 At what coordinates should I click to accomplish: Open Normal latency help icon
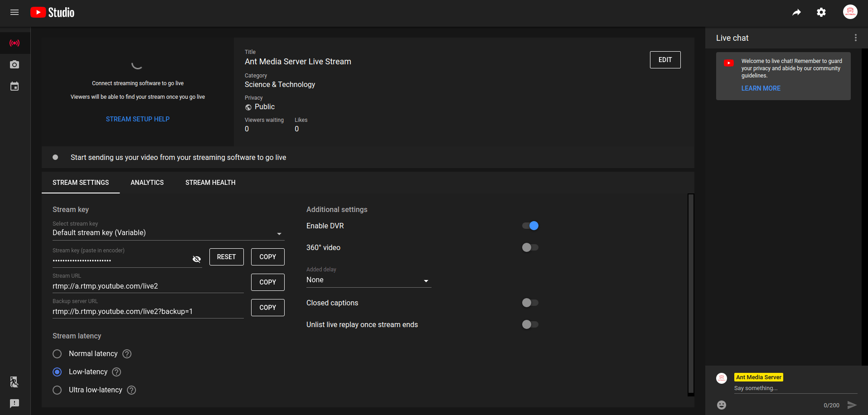tap(127, 354)
